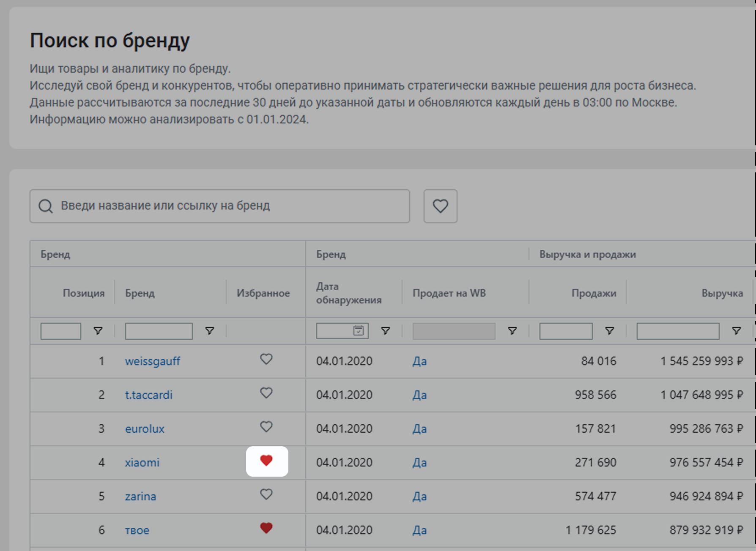Add t.taccardi to favorites
The width and height of the screenshot is (756, 551).
tap(266, 393)
